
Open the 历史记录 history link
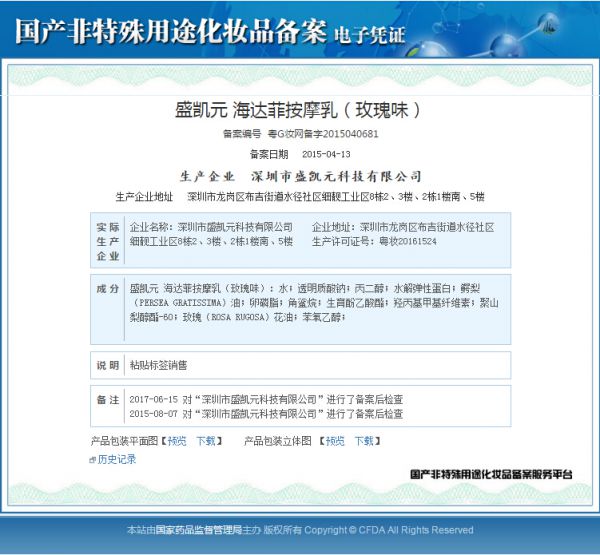coord(117,459)
